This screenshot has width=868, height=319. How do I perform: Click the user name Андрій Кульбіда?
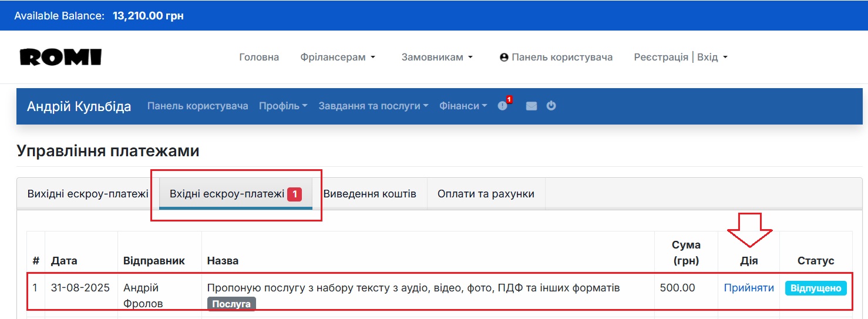click(79, 106)
